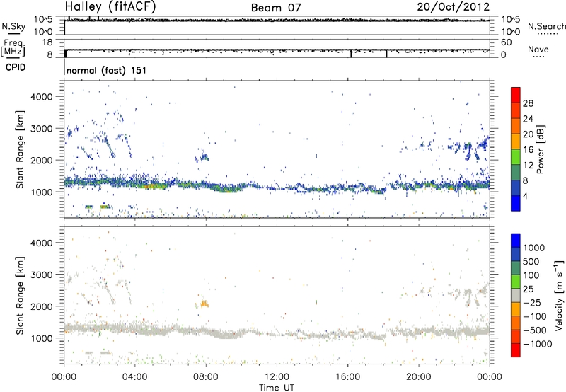Click the "3000" tick in the velocity panel
The width and height of the screenshot is (566, 392).
point(42,275)
